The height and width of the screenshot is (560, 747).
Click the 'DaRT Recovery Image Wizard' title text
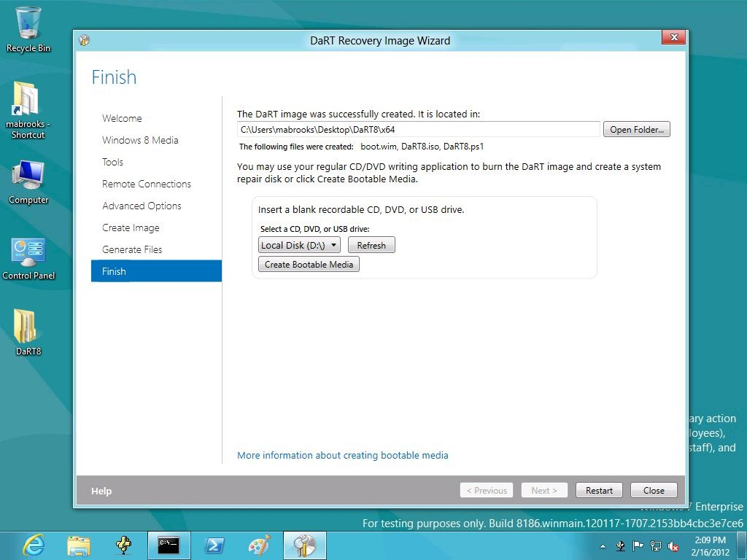[x=380, y=41]
